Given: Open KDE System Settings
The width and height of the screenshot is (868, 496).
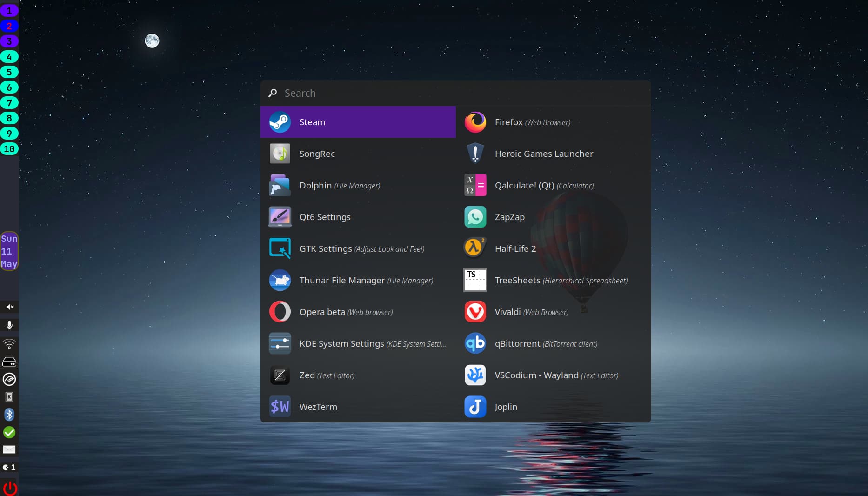Looking at the screenshot, I should (x=358, y=343).
